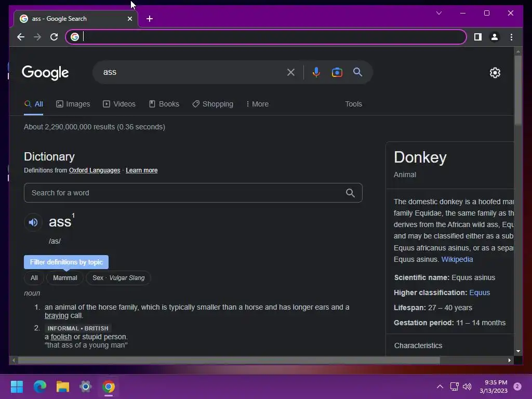Click the Characteristics section heading

[x=418, y=345]
